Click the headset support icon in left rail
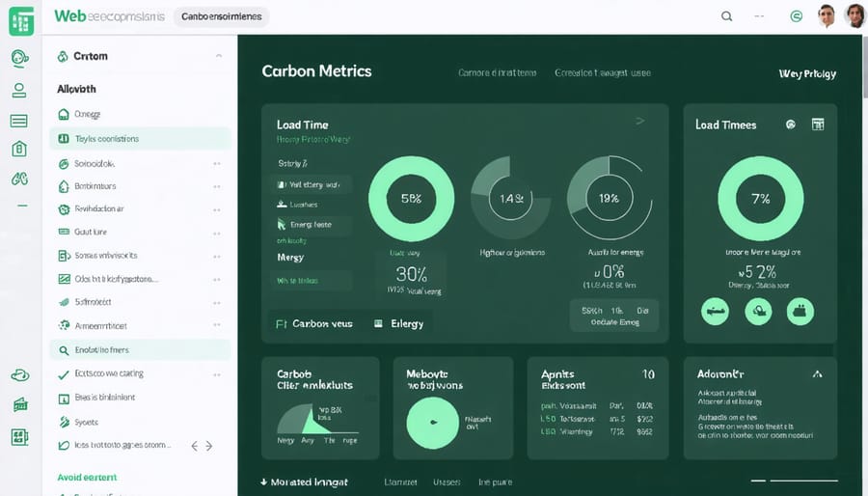The image size is (868, 496). click(20, 58)
